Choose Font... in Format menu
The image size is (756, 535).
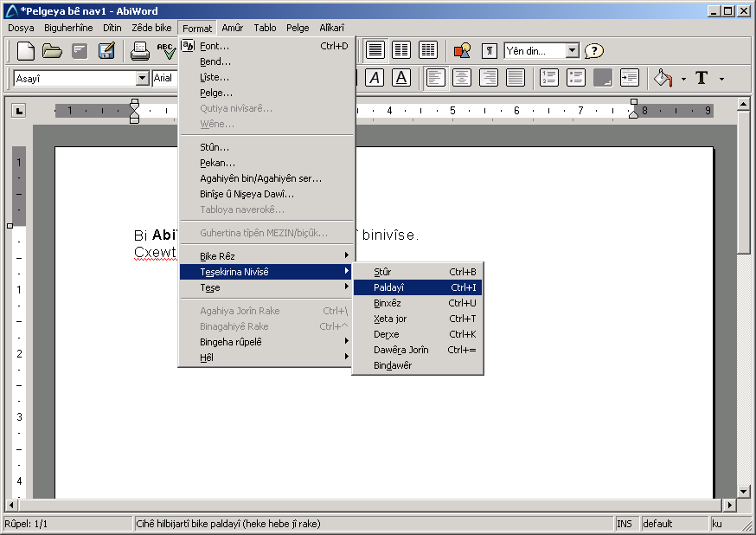266,46
